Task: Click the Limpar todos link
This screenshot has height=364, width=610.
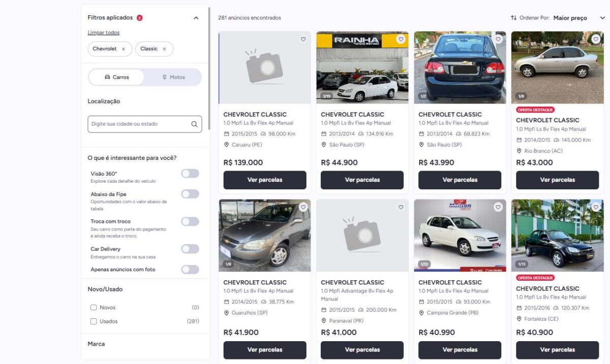Action: click(104, 32)
